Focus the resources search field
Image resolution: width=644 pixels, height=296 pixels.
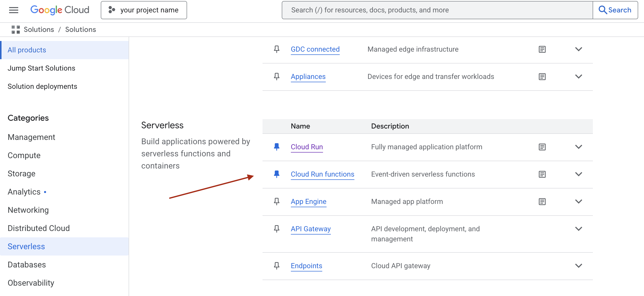pyautogui.click(x=437, y=10)
